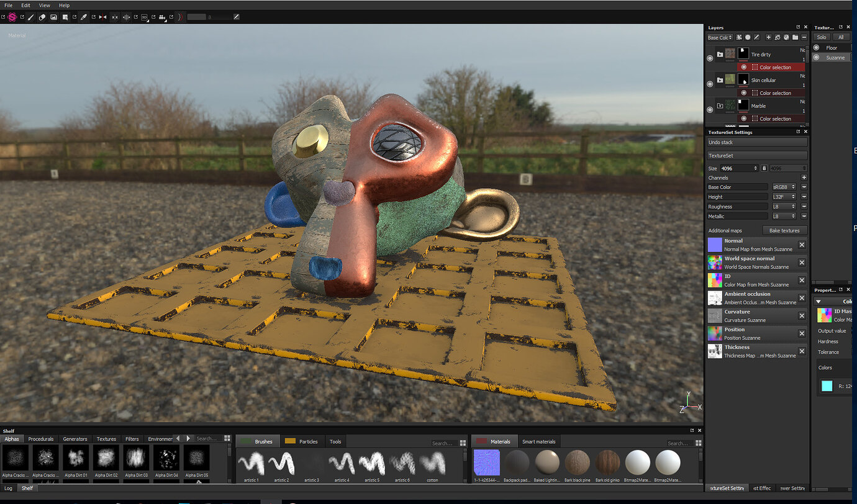Viewport: 857px width, 504px height.
Task: Open the sRGB8 format dropdown for Base Color
Action: click(x=784, y=187)
